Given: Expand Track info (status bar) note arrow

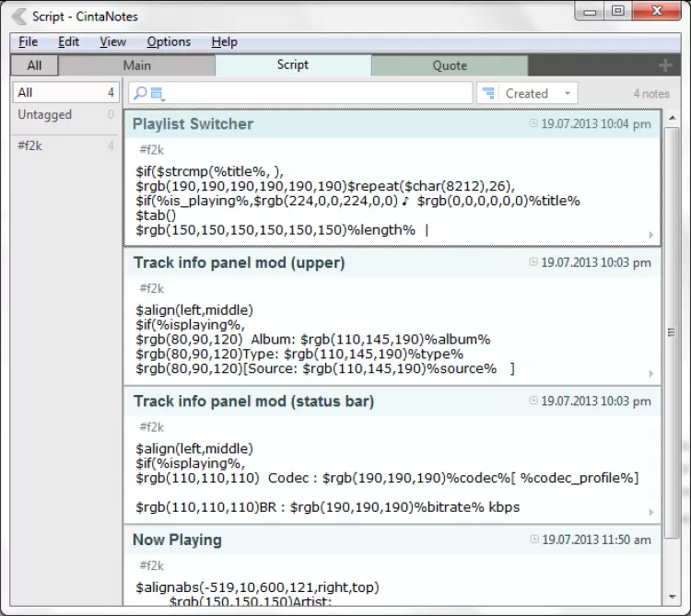Looking at the screenshot, I should tap(650, 512).
